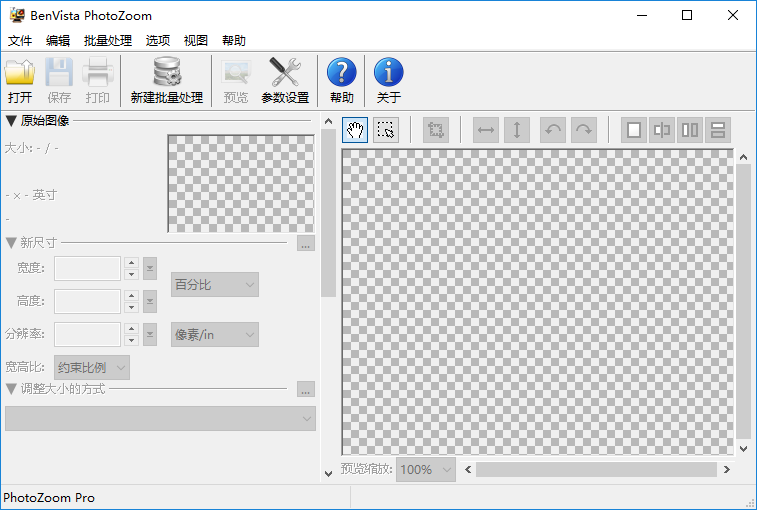Open the 视图 menu
The width and height of the screenshot is (757, 510).
[196, 41]
